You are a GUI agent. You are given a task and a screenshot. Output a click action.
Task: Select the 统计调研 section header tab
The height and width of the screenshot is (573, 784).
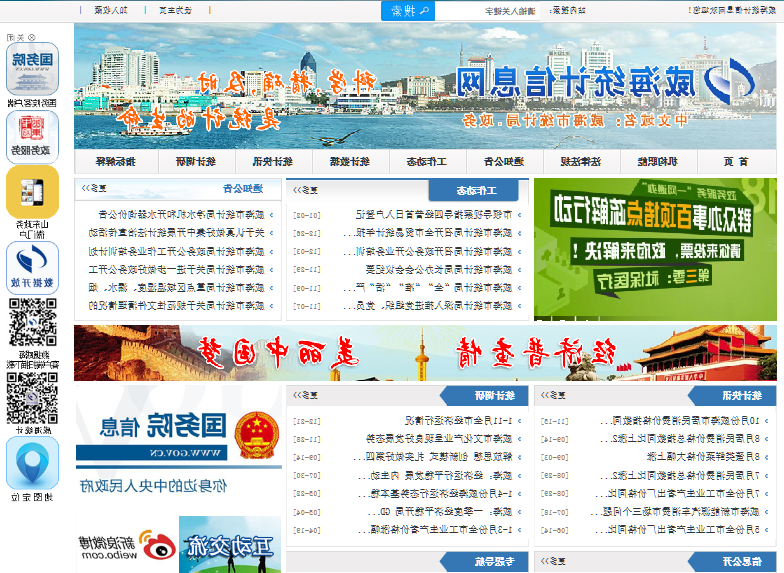point(486,396)
